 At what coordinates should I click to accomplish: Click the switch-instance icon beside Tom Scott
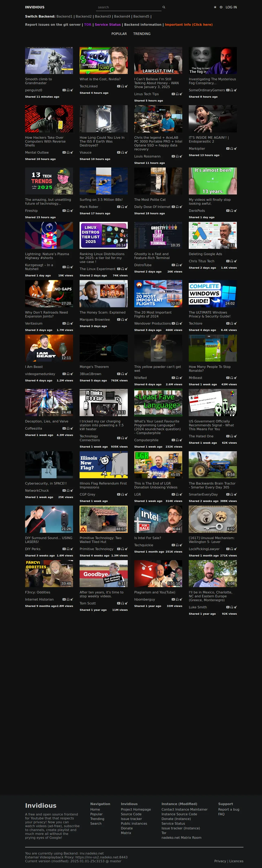pos(126,603)
